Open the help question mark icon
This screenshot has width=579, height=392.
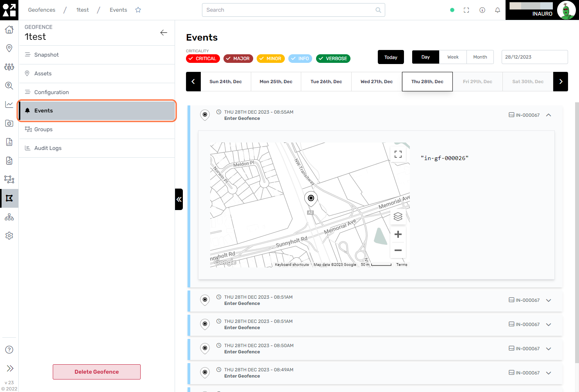[9, 350]
